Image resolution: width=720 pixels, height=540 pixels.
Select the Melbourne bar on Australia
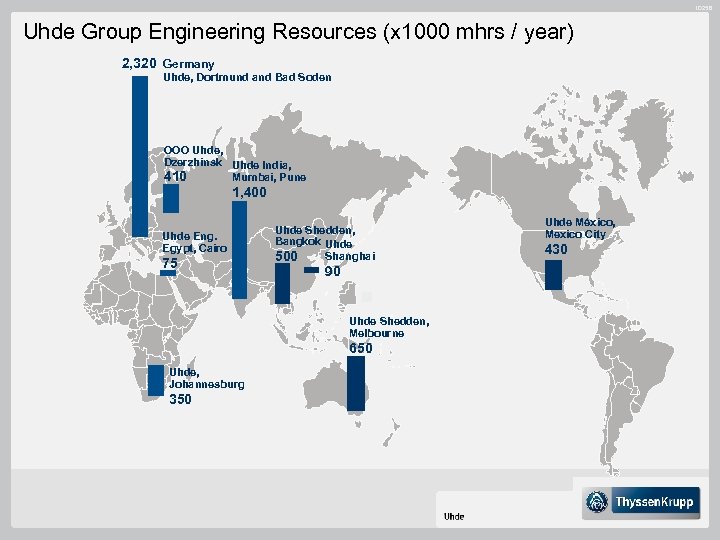click(x=356, y=384)
